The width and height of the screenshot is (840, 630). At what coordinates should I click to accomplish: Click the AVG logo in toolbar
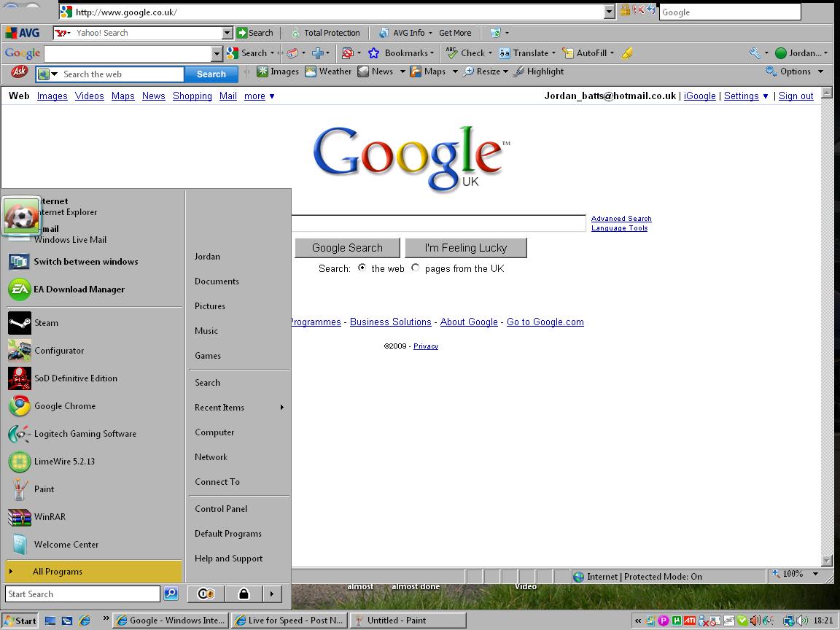point(23,33)
